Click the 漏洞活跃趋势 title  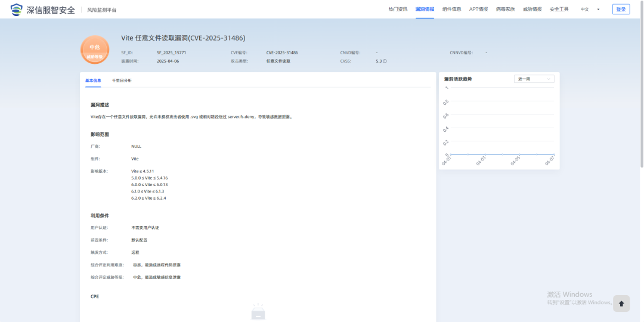[458, 79]
